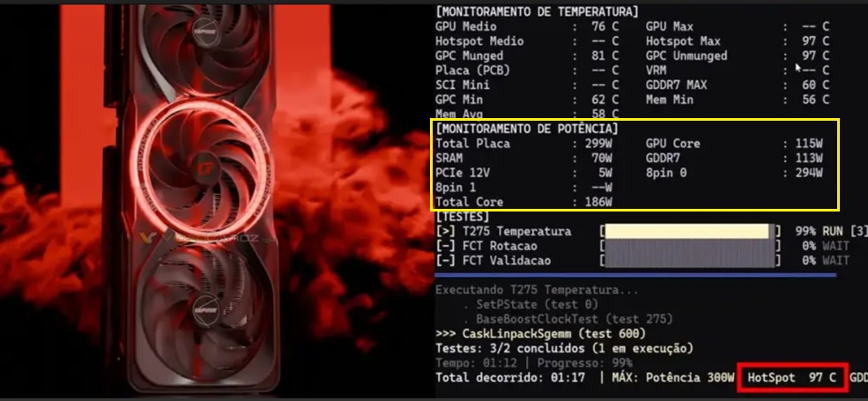
Task: Click the TESTES section header
Action: pyautogui.click(x=463, y=217)
